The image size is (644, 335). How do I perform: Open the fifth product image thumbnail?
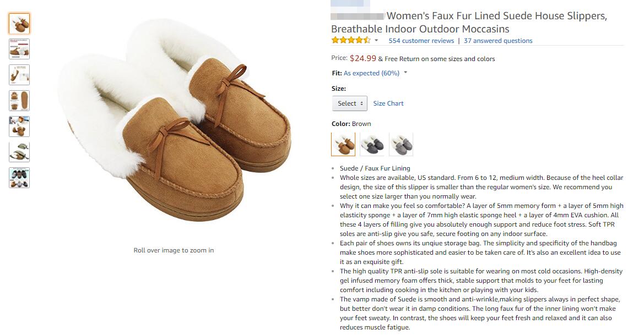[19, 127]
